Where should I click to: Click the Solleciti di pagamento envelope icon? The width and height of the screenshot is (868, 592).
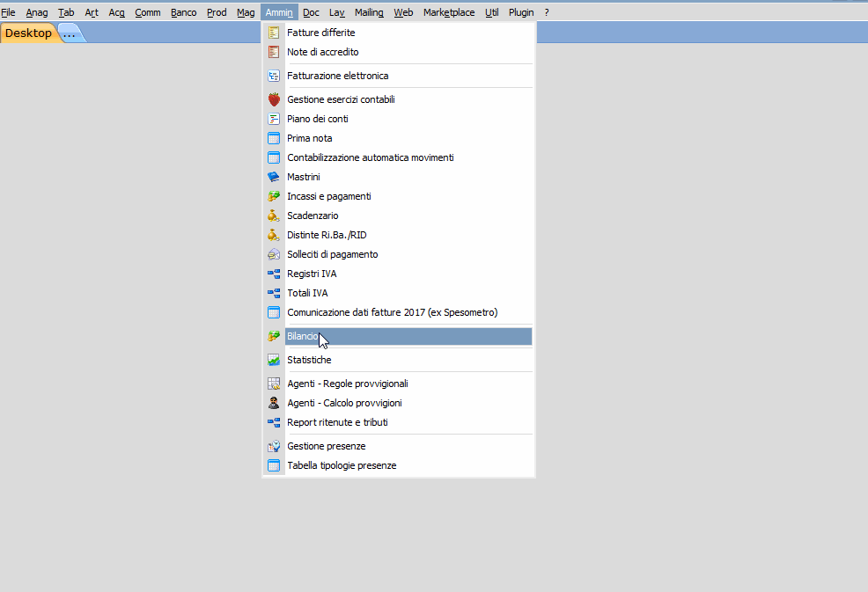click(x=274, y=254)
